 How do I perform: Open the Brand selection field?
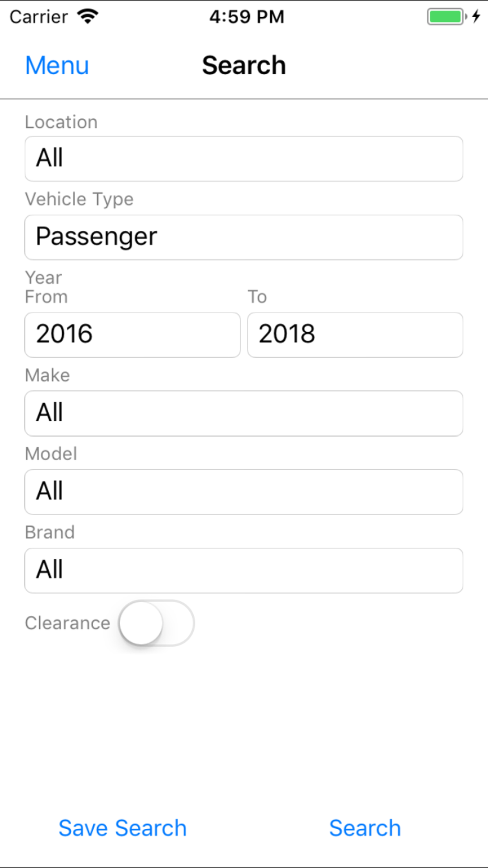click(x=244, y=570)
